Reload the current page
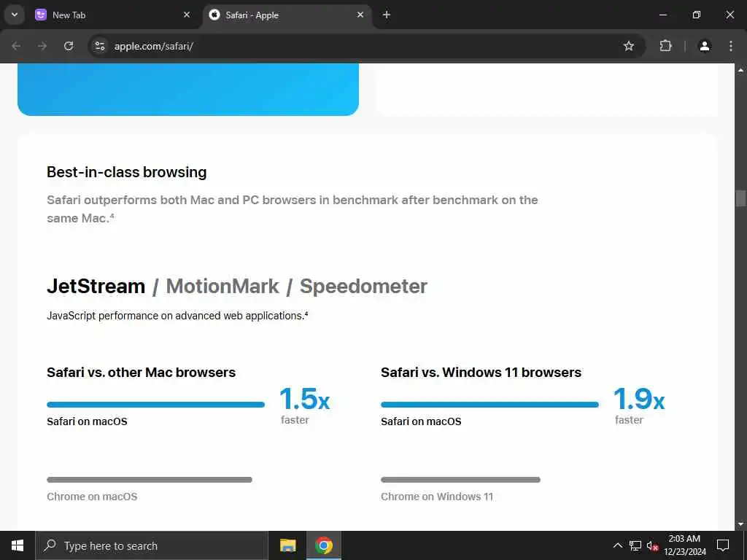Screen dimensions: 747x560 point(69,46)
